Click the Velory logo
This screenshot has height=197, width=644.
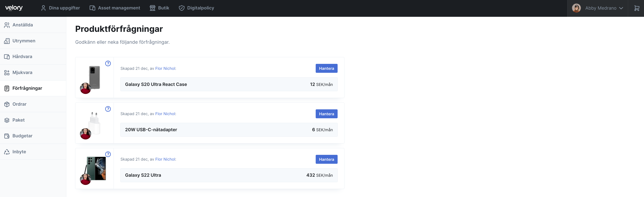point(14,8)
